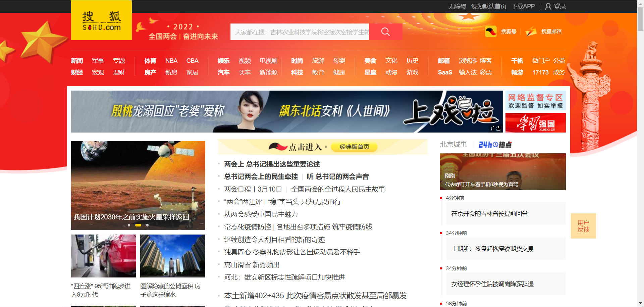Open video thumbnail 代表呼吁开车看手机
This screenshot has height=307, width=644.
tap(503, 172)
